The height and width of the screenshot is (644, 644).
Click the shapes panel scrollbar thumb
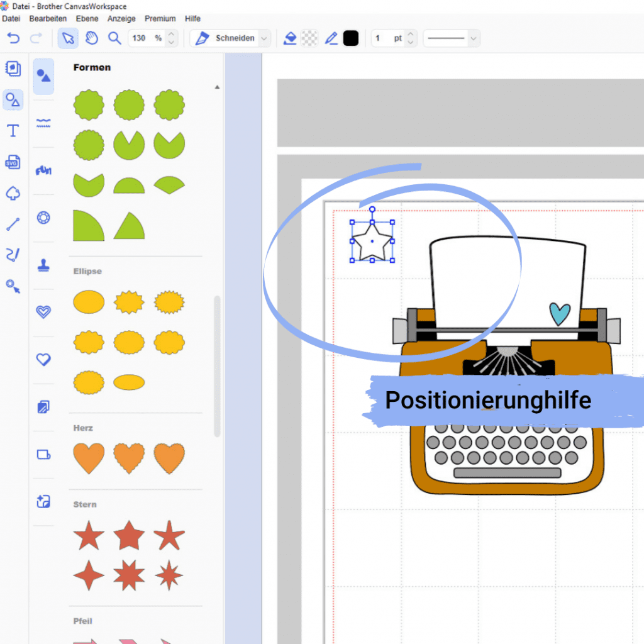pos(217,366)
